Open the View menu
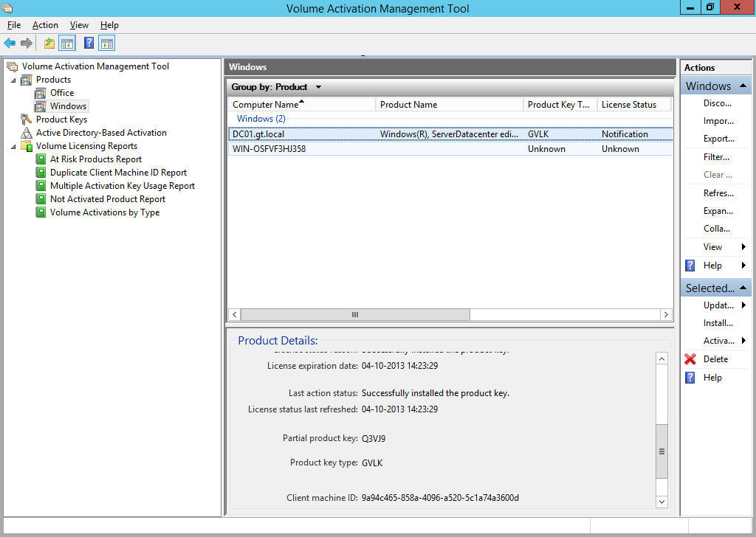756x537 pixels. click(79, 25)
